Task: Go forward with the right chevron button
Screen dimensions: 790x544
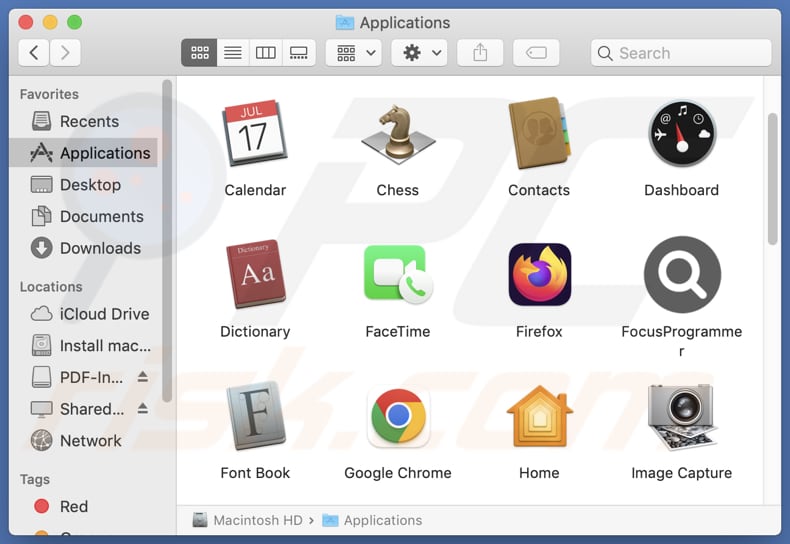Action: pos(65,52)
